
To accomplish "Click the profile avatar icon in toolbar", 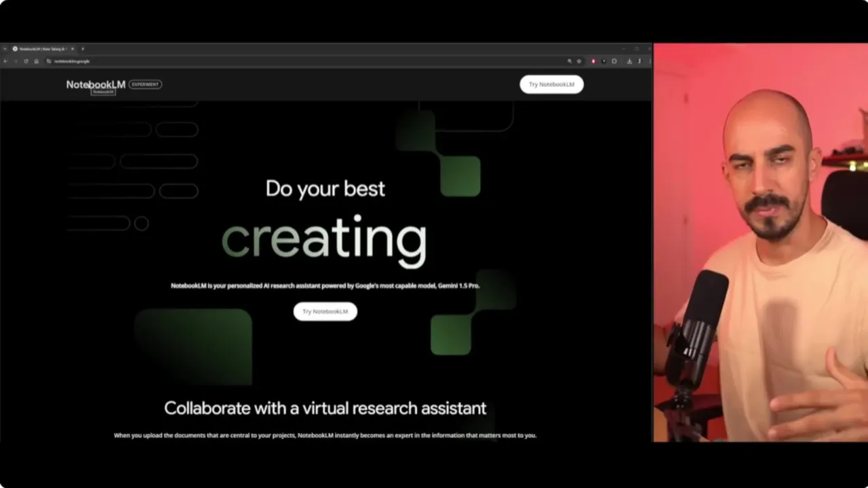I will pos(639,61).
